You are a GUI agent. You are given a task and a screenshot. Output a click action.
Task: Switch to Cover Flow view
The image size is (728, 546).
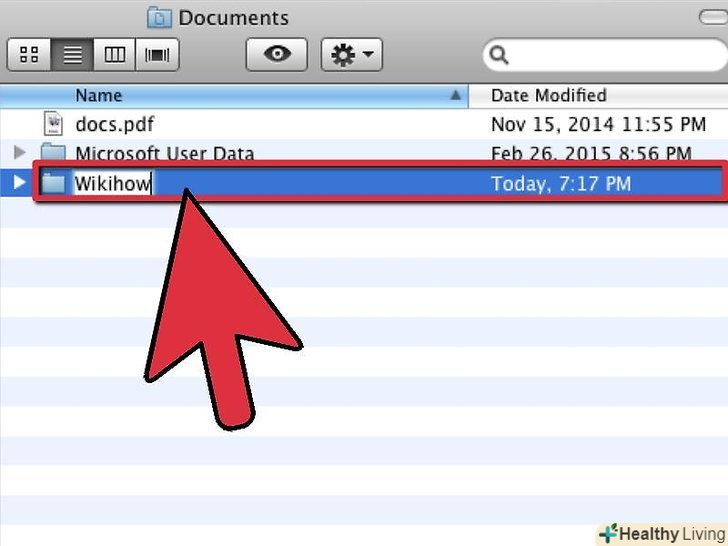pyautogui.click(x=157, y=55)
